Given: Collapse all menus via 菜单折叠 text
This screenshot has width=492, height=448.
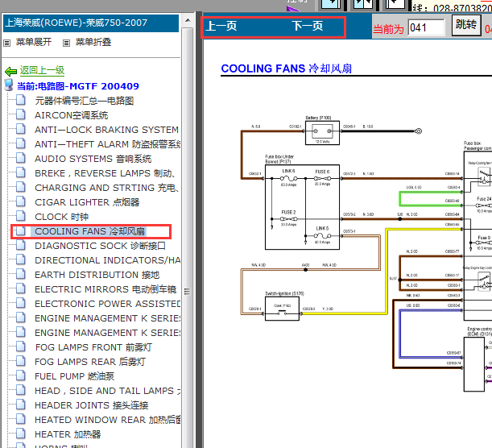Looking at the screenshot, I should click(93, 42).
